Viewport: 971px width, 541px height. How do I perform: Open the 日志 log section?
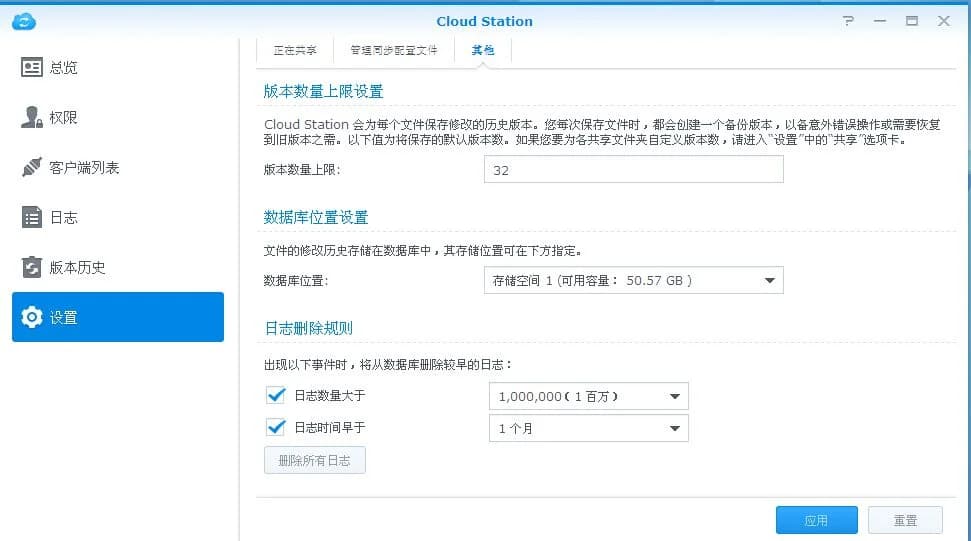pos(118,217)
